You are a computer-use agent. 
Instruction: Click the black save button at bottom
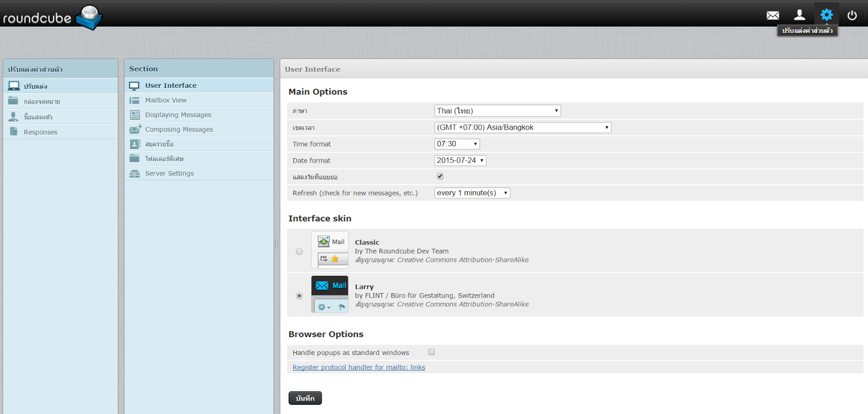point(305,398)
